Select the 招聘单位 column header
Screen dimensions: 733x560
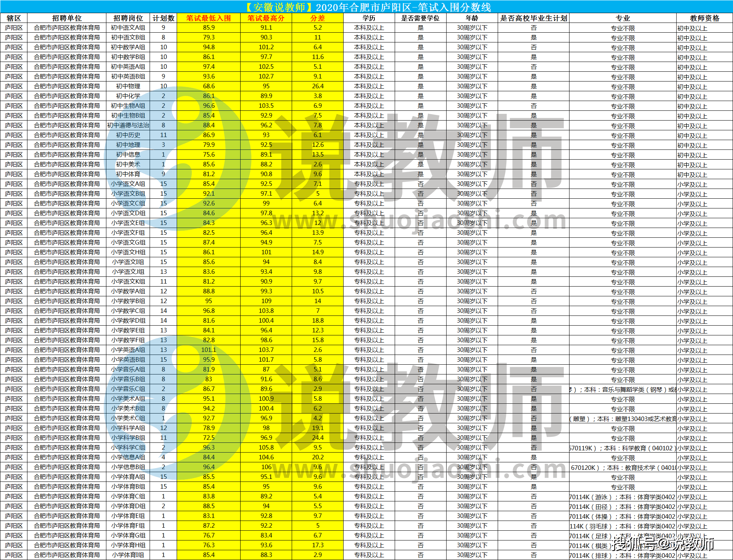pos(67,18)
